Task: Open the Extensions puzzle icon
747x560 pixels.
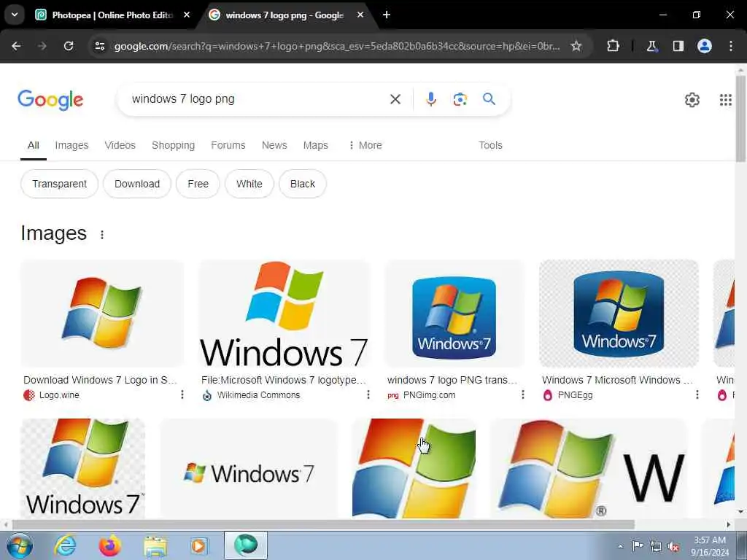Action: (x=613, y=46)
